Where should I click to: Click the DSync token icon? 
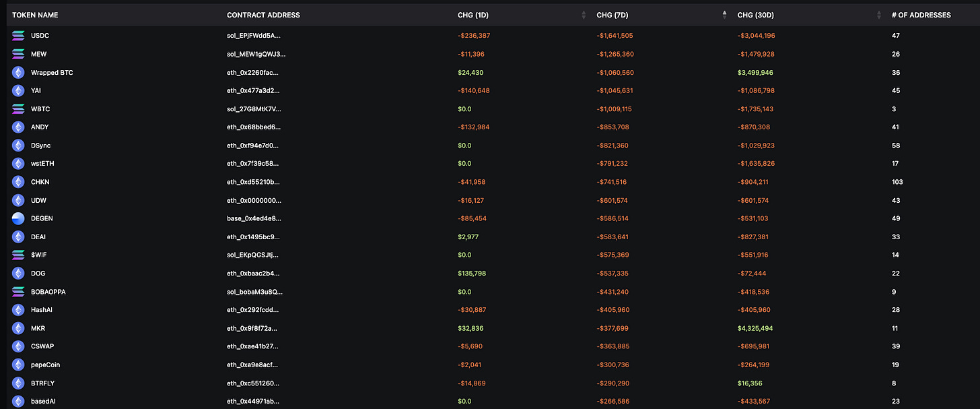[x=18, y=145]
